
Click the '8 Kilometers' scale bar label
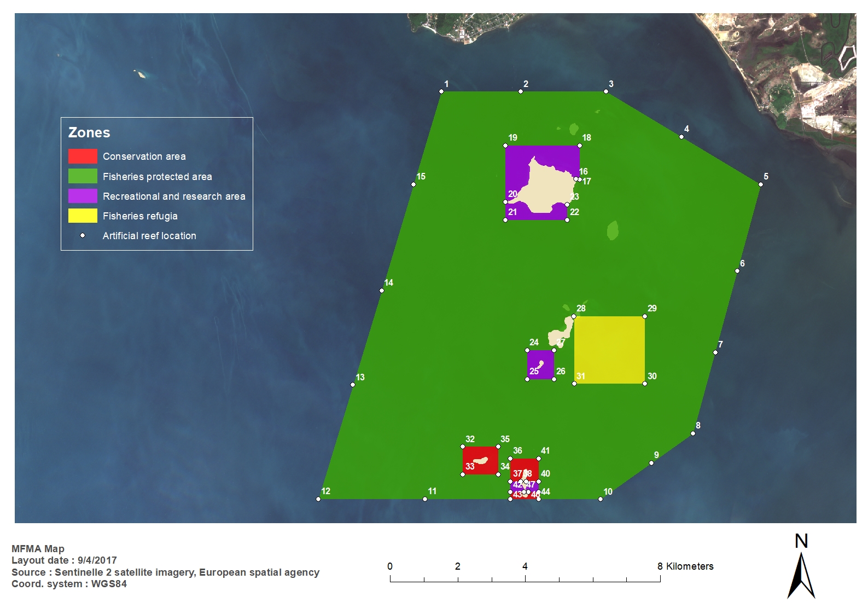(x=685, y=566)
